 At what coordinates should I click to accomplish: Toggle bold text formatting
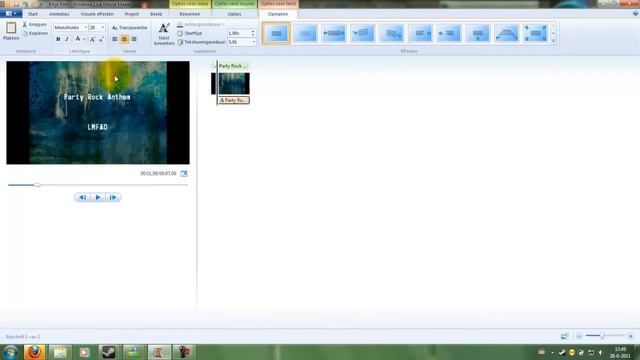(x=58, y=39)
